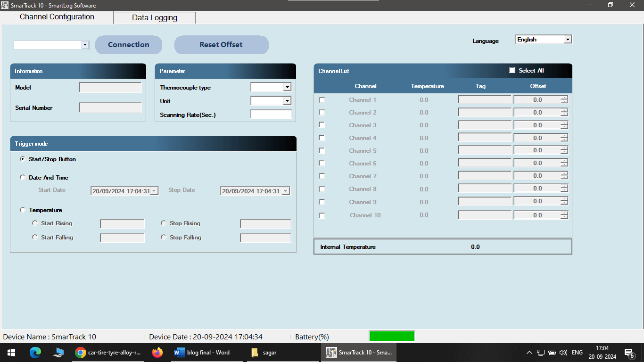Expand the Unit dropdown
This screenshot has height=362, width=644.
[287, 101]
